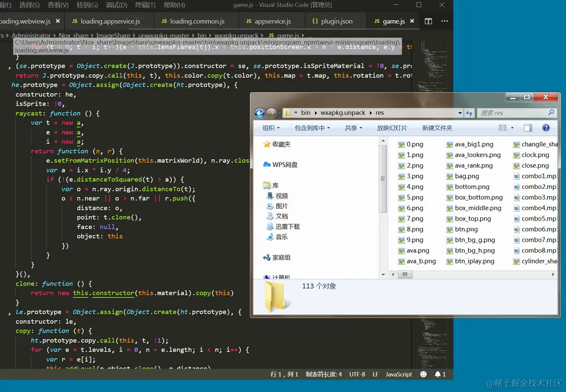This screenshot has height=392, width=566.
Task: Click the 迅雷下载 folder icon
Action: (x=270, y=227)
